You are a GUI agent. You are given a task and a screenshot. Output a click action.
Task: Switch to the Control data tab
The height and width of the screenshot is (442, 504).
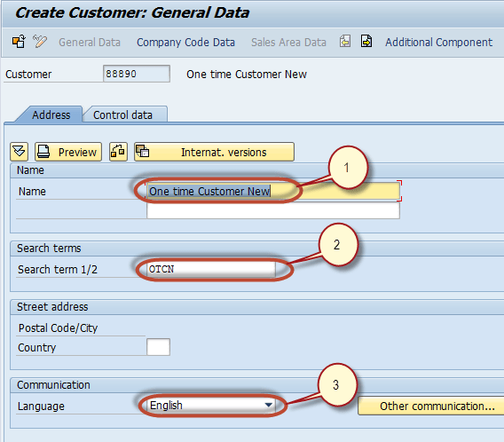pyautogui.click(x=122, y=114)
